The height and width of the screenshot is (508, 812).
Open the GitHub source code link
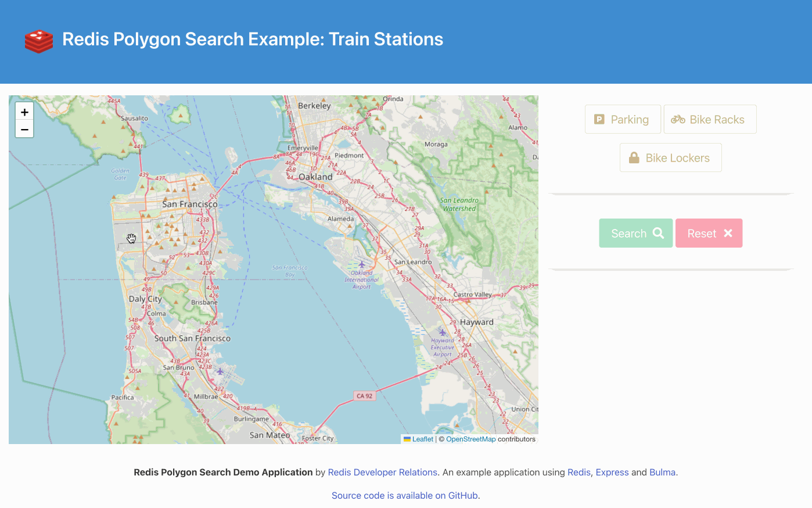(405, 495)
